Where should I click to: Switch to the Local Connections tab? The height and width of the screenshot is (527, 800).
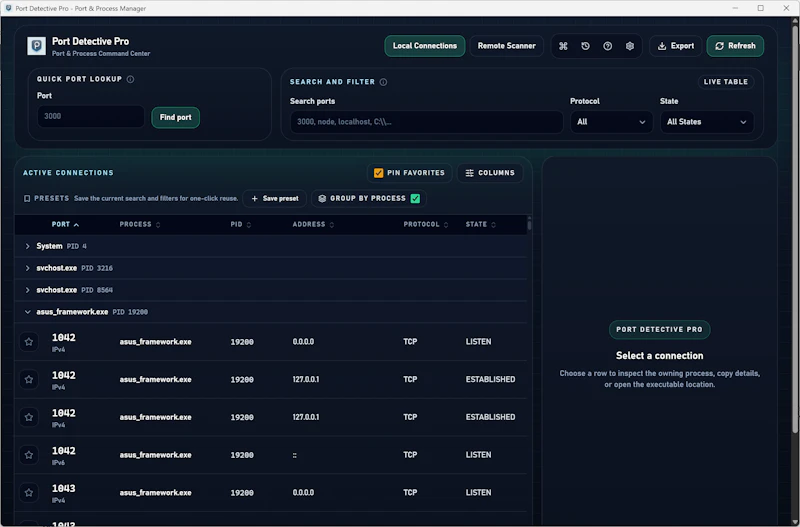point(424,46)
